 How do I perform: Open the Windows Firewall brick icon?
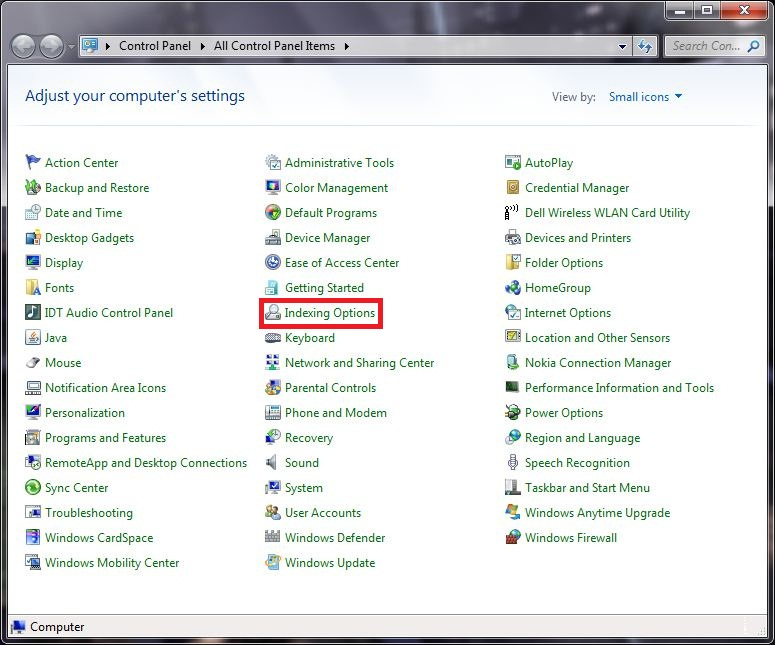click(513, 537)
